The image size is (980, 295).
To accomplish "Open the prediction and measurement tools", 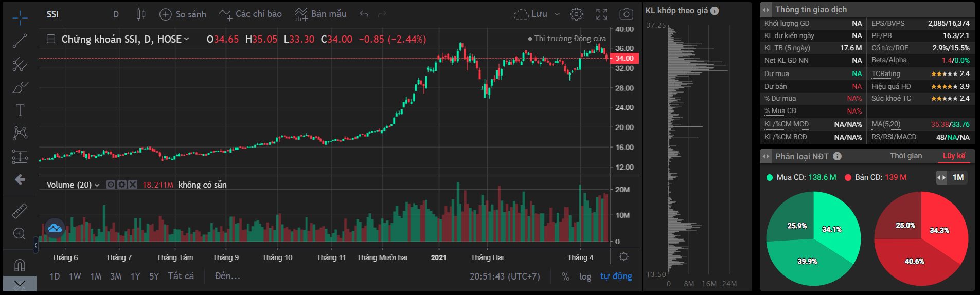I will [20, 156].
